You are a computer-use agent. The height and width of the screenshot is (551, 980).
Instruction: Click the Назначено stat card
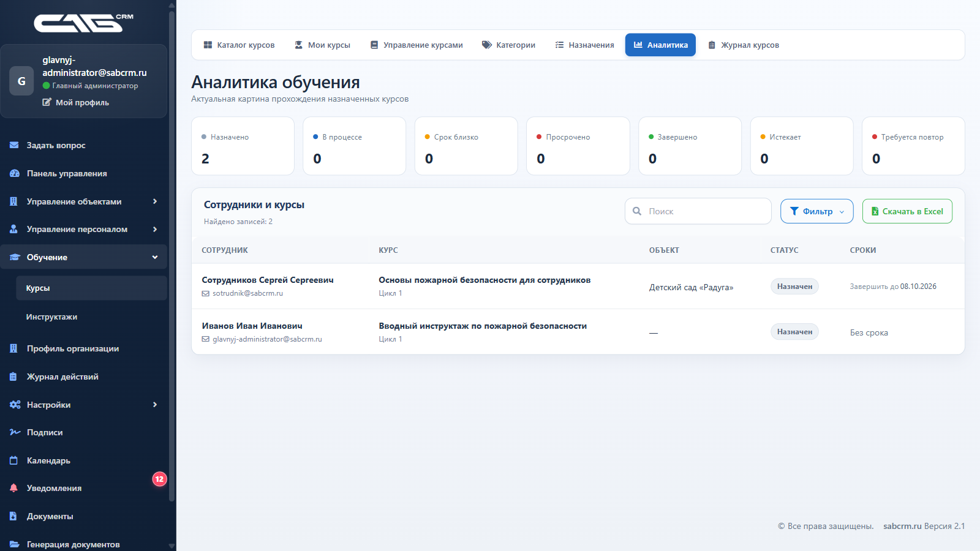[x=243, y=146]
